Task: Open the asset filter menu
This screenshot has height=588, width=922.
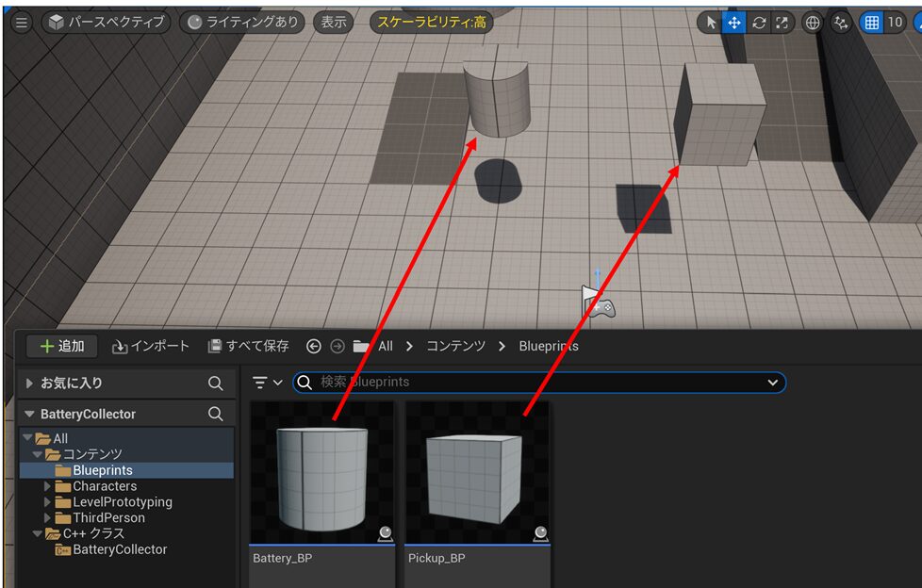Action: tap(268, 383)
